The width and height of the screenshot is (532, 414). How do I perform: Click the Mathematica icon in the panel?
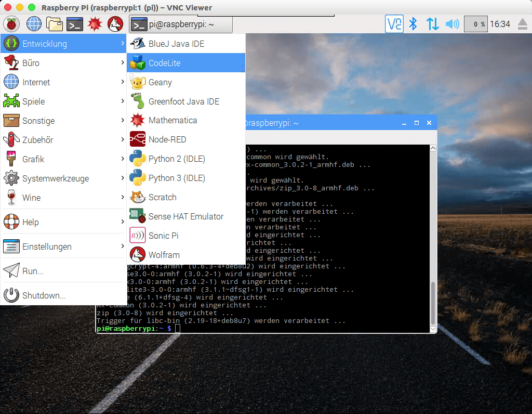pyautogui.click(x=95, y=24)
